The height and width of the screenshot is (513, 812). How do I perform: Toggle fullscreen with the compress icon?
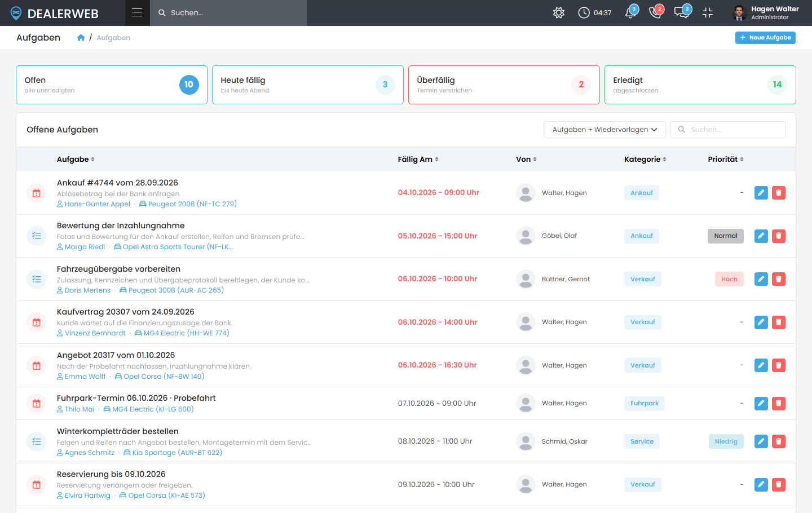[x=708, y=12]
